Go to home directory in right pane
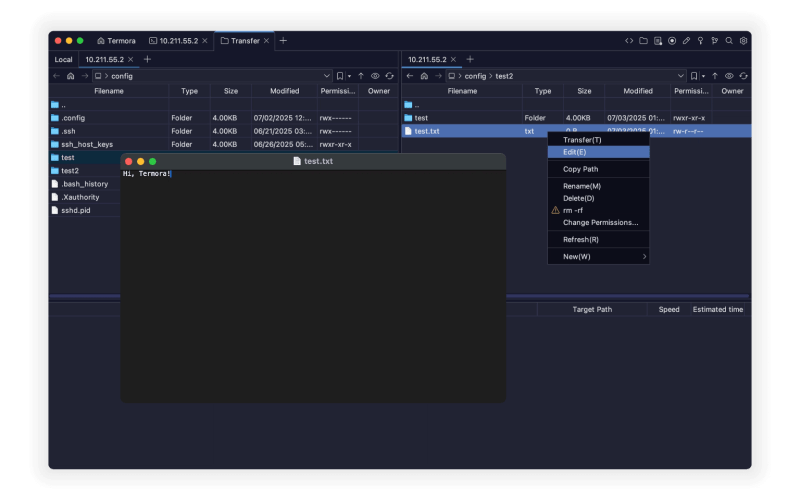800x500 pixels. [424, 76]
